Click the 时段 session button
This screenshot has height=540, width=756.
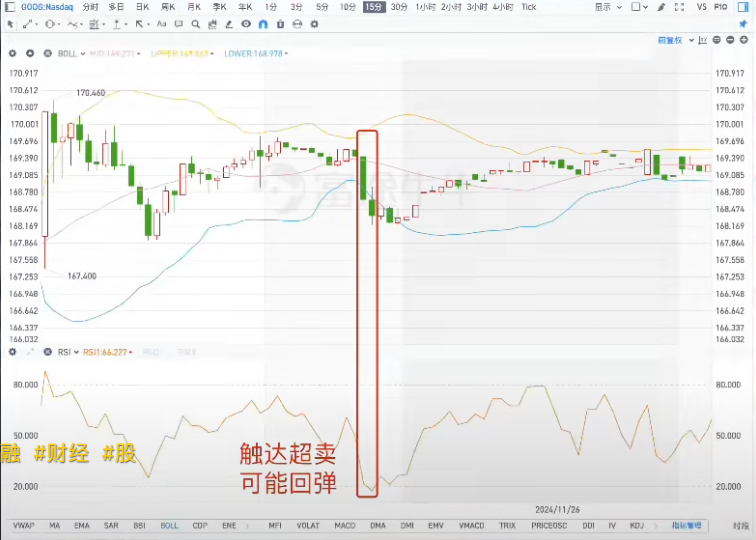pos(741,526)
